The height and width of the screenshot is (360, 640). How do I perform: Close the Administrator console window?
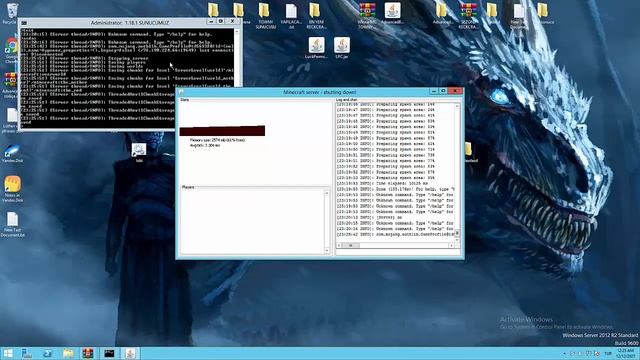(232, 21)
